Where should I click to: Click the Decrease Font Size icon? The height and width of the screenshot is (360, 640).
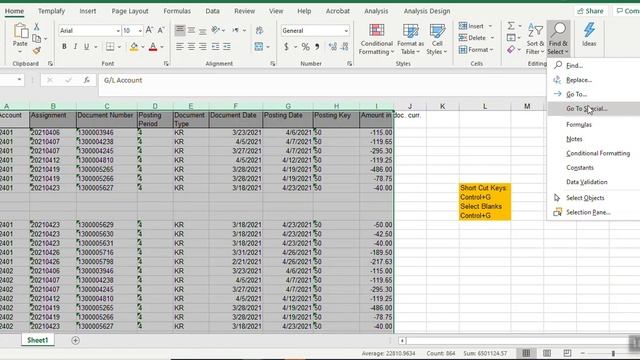[x=161, y=30]
